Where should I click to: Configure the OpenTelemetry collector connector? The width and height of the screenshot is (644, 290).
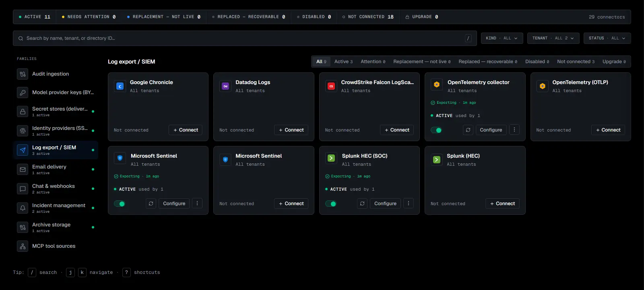tap(491, 130)
